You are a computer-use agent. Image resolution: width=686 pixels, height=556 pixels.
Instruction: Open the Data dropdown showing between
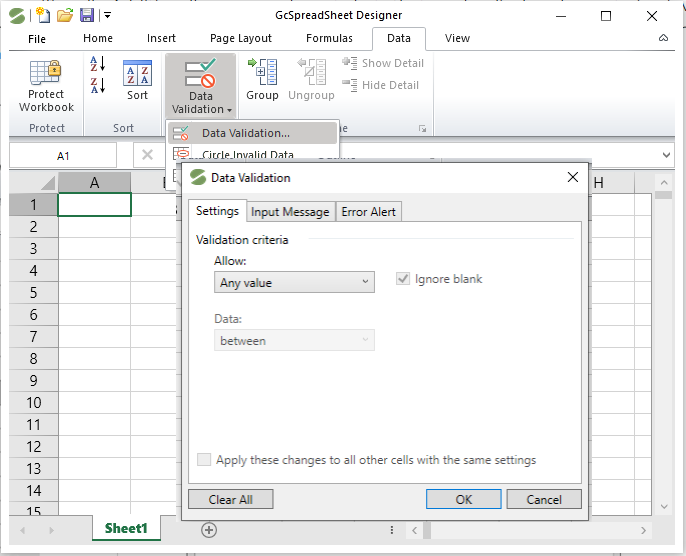pyautogui.click(x=295, y=341)
